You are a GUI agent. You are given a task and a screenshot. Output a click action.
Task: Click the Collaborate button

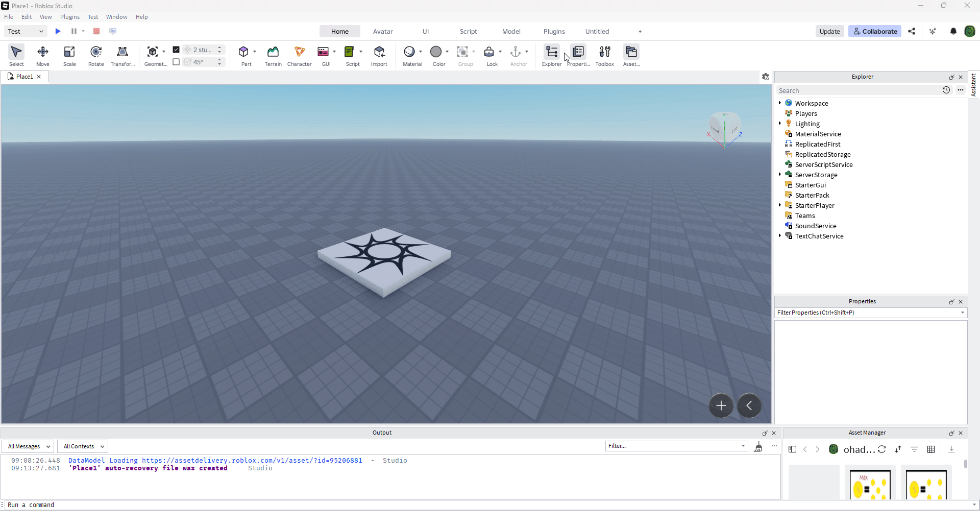click(x=875, y=31)
